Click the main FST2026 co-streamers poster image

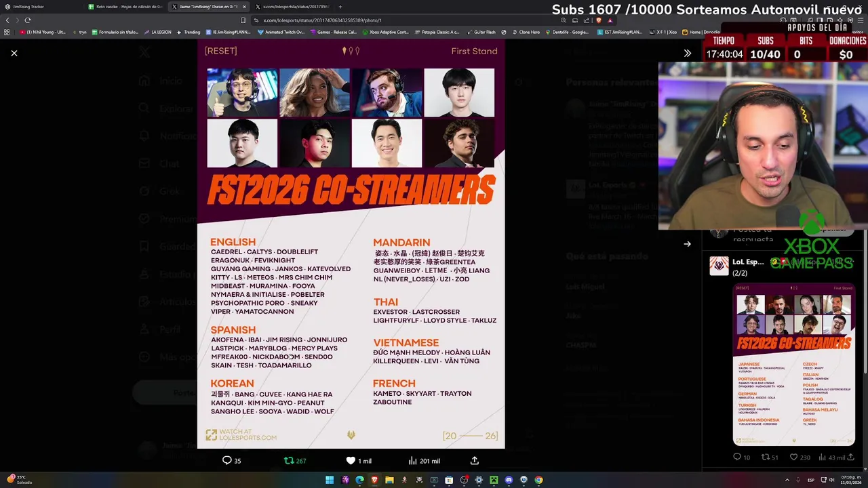pos(351,244)
